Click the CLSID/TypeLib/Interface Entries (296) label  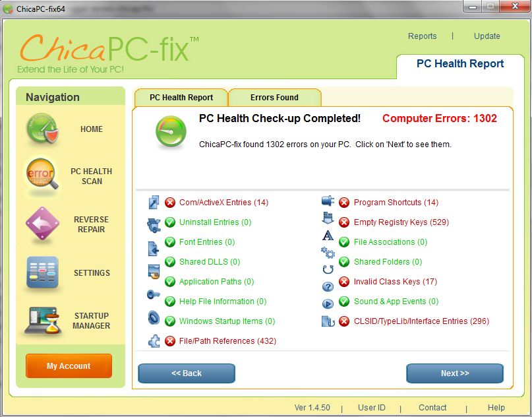(421, 321)
